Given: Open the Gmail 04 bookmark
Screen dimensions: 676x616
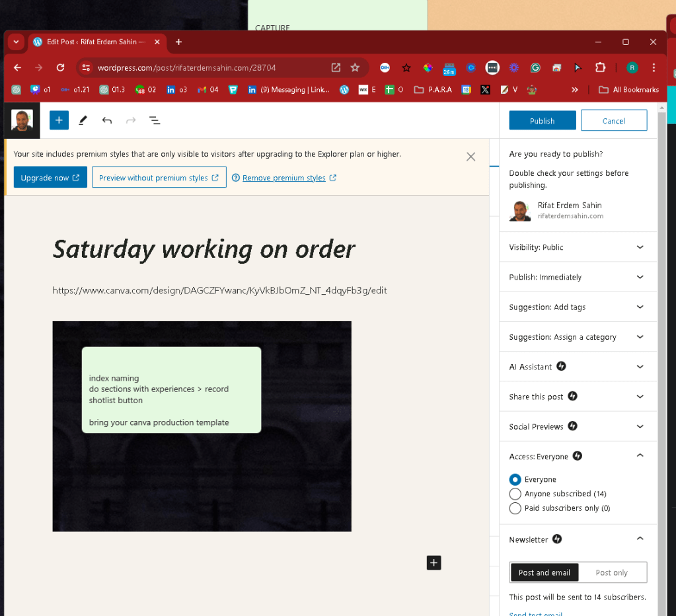Looking at the screenshot, I should [208, 90].
